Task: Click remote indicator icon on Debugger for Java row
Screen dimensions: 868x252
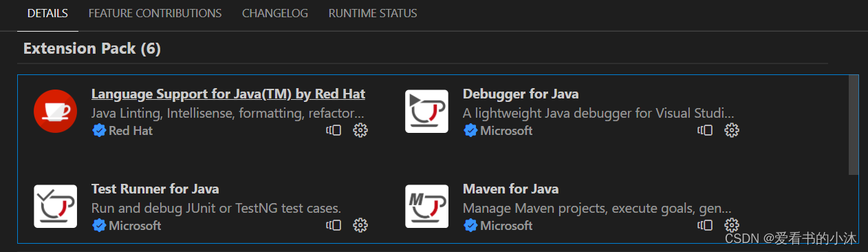Action: click(x=705, y=130)
